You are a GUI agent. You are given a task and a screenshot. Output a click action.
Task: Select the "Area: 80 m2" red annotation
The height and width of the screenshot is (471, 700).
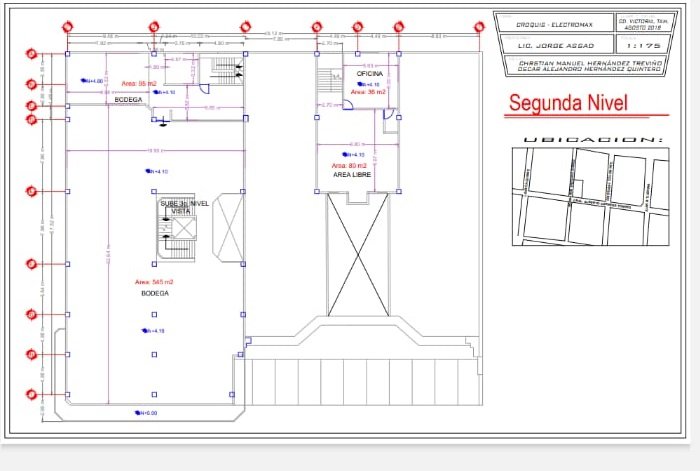click(350, 165)
